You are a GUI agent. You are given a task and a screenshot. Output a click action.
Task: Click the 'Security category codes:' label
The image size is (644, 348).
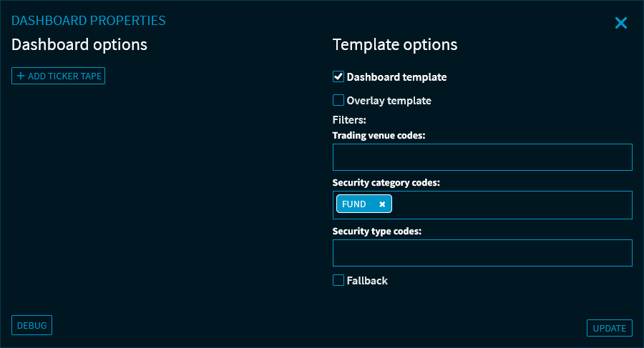tap(386, 183)
